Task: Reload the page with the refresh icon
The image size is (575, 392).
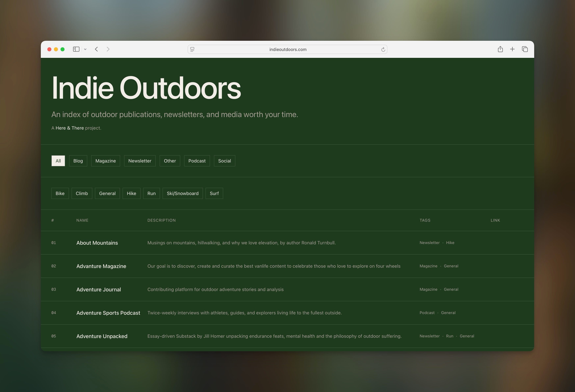Action: (x=383, y=49)
